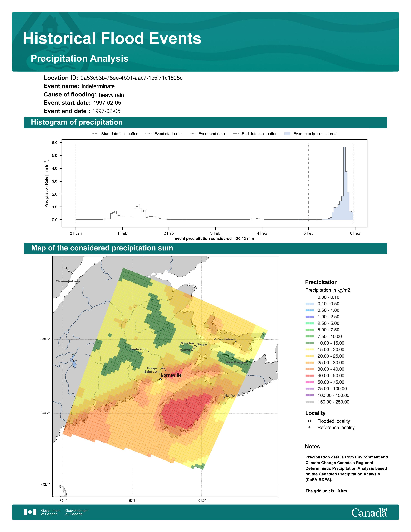
Task: Click 'Map of the considered precipitation sum' header
Action: coord(102,248)
